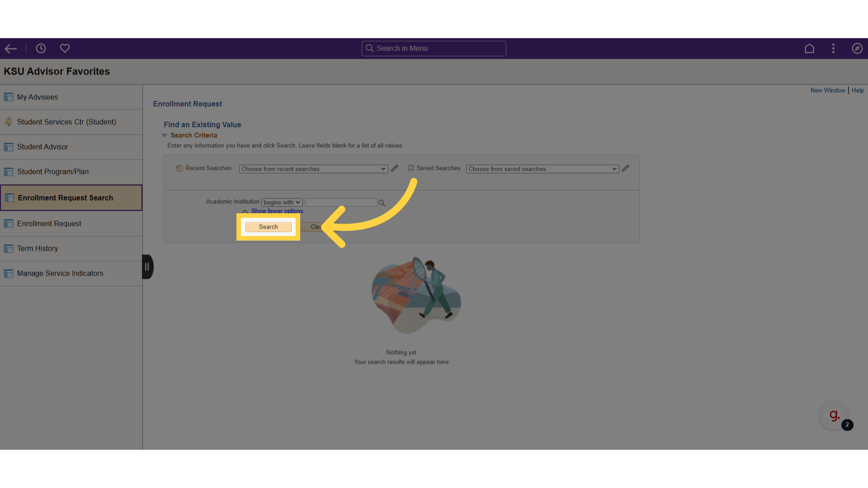Select Enrollment Request Search sidebar item
The width and height of the screenshot is (868, 488).
point(71,197)
